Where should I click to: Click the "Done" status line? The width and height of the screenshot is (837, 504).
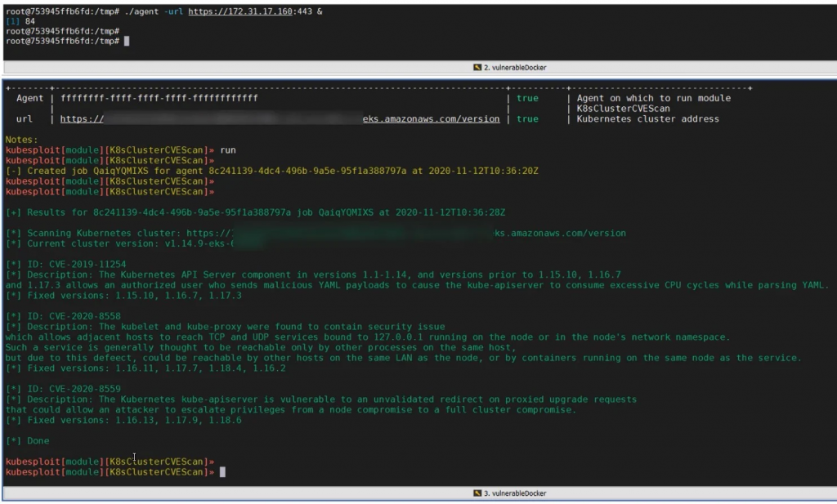(27, 441)
